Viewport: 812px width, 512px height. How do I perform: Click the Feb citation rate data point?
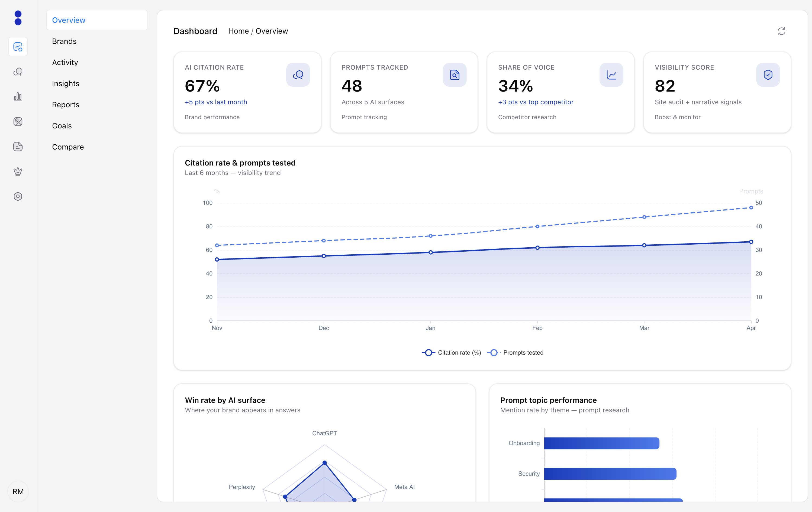click(x=537, y=248)
